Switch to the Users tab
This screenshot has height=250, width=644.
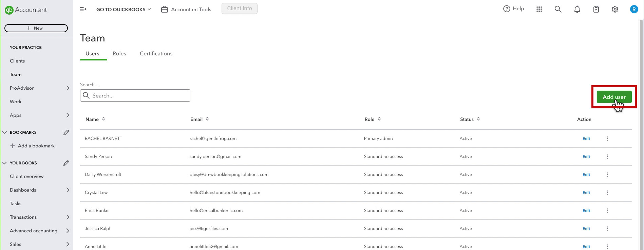[92, 54]
